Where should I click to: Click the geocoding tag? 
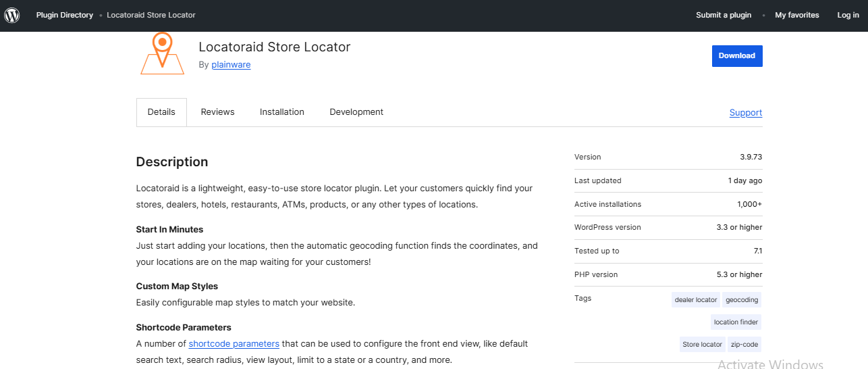[742, 300]
